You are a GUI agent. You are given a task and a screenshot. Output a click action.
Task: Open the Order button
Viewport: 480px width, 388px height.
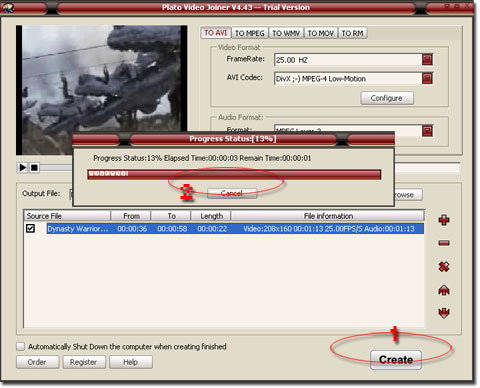point(37,362)
